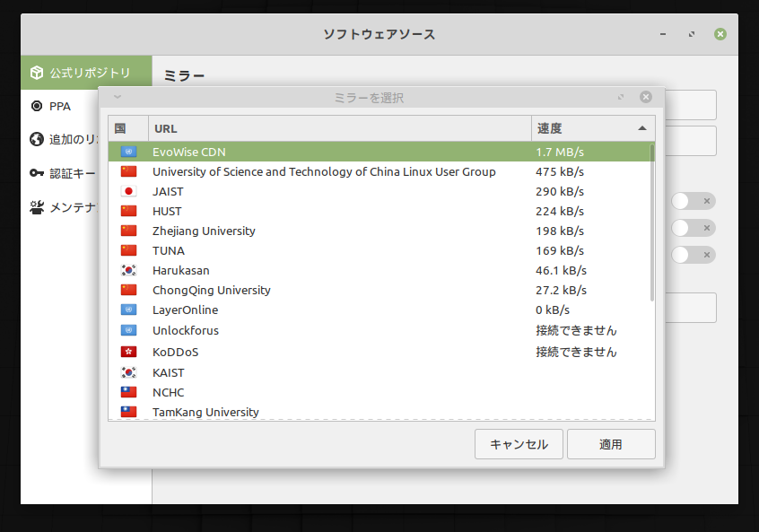Image resolution: width=759 pixels, height=532 pixels.
Task: Close the ソフトウェアソース window
Action: tap(720, 34)
